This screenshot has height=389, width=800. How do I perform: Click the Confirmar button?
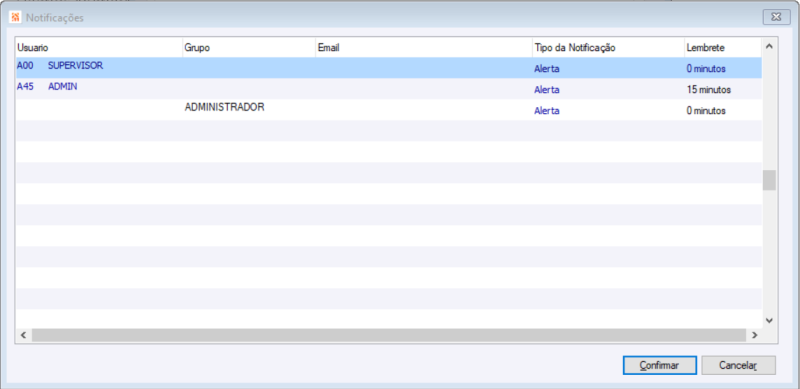pyautogui.click(x=660, y=366)
